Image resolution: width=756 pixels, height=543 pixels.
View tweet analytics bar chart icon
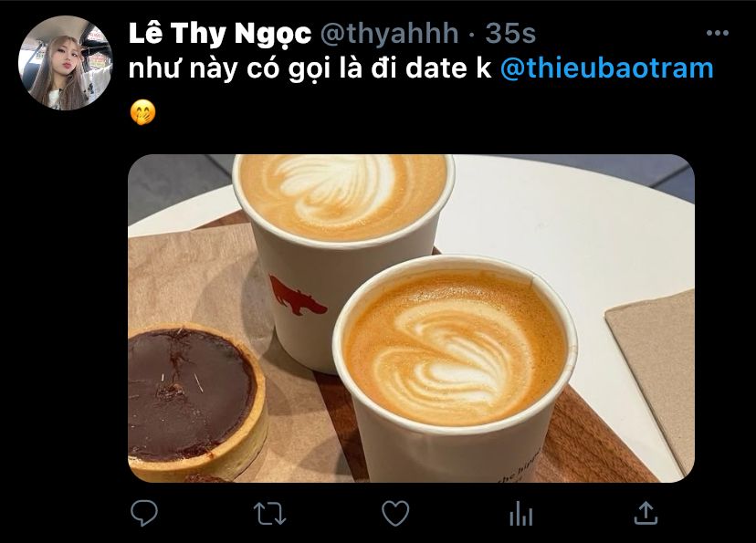(x=520, y=513)
